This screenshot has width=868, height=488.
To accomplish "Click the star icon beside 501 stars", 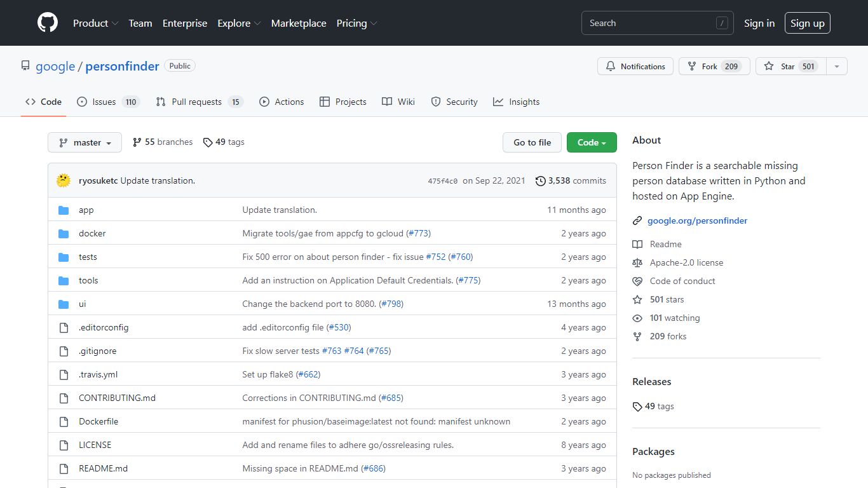I will 637,299.
